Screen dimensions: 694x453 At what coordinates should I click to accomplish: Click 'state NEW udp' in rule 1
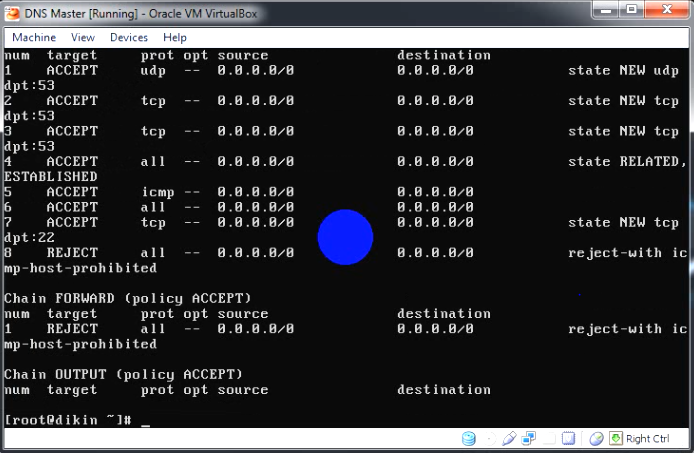[x=623, y=70]
